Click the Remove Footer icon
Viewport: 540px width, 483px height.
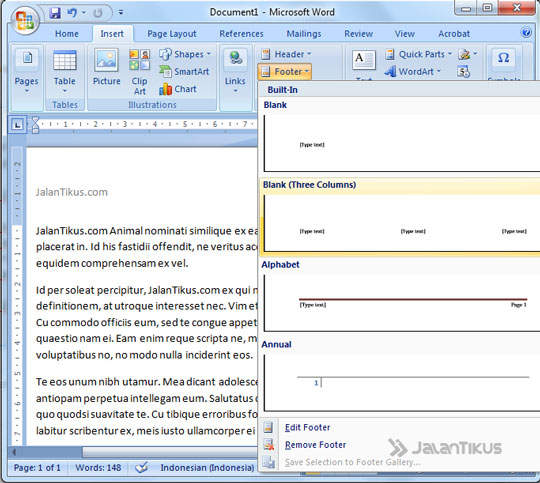click(x=269, y=445)
